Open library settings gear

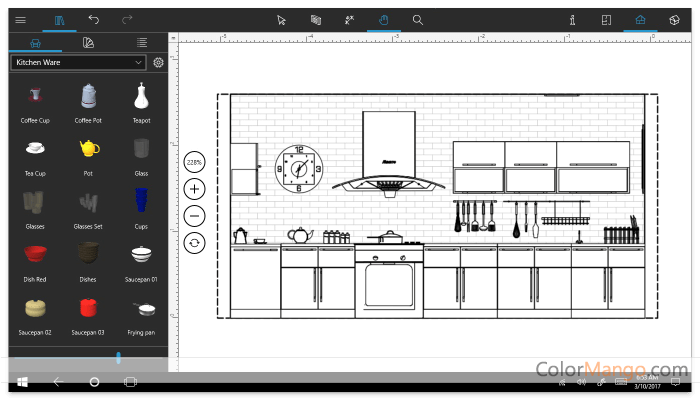158,62
